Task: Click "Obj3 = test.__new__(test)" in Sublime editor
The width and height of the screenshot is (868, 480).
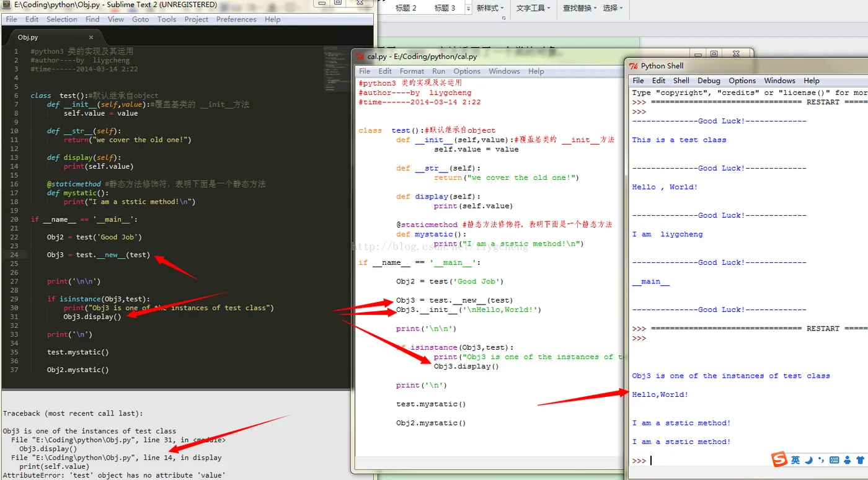Action: point(99,255)
